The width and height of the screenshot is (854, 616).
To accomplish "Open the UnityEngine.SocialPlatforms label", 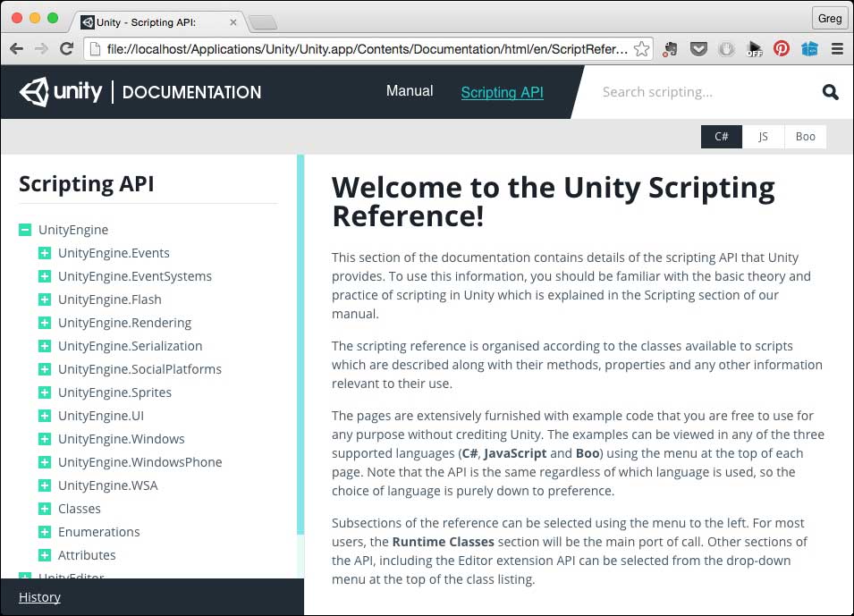I will (x=140, y=369).
